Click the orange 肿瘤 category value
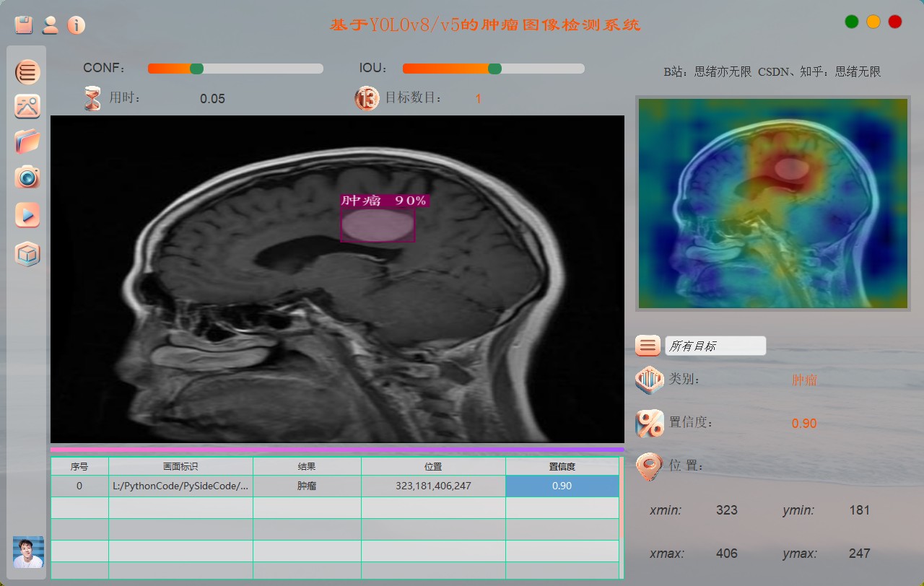924x586 pixels. (804, 380)
